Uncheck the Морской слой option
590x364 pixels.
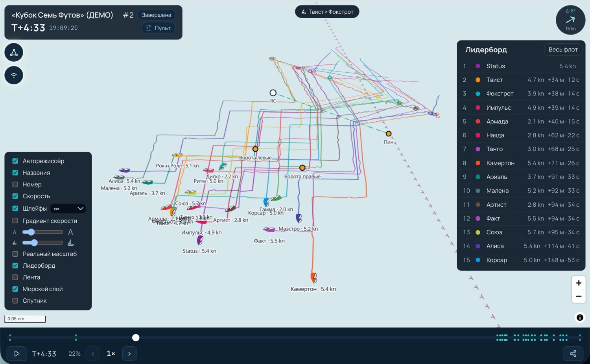point(15,289)
